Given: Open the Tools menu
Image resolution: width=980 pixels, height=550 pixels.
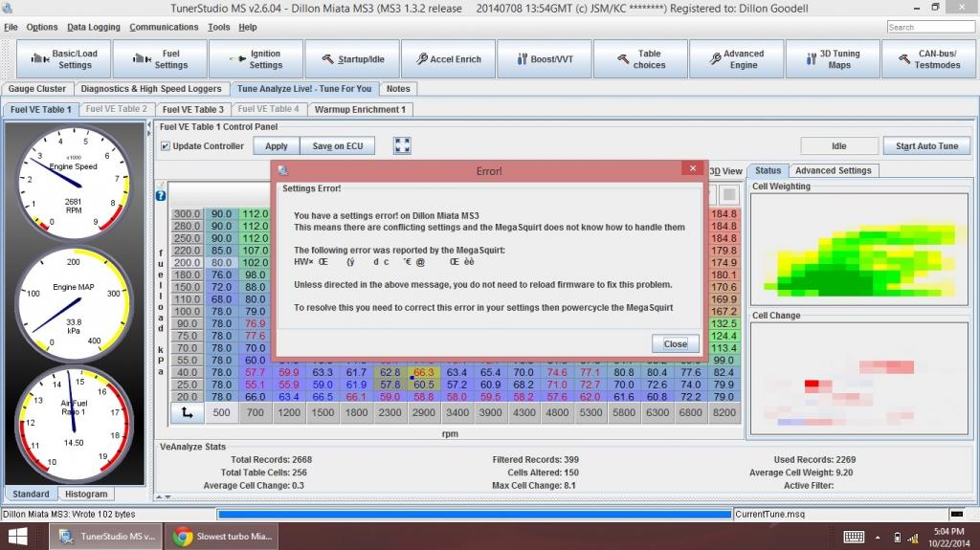Looking at the screenshot, I should [219, 27].
